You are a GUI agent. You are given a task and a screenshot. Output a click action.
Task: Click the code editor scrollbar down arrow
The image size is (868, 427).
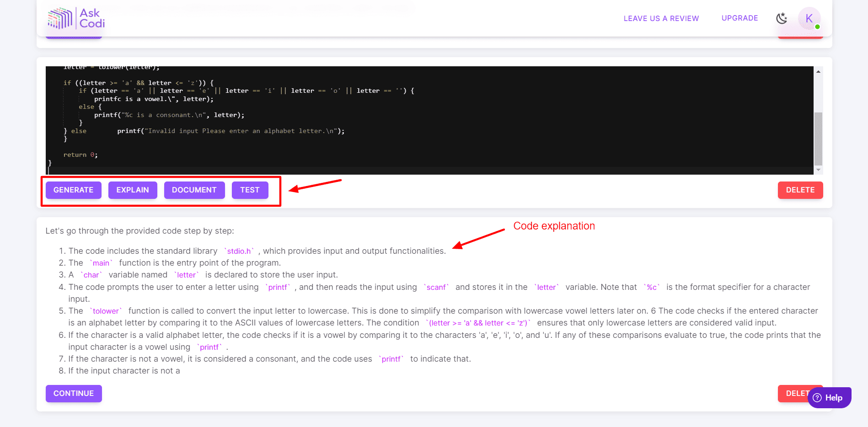coord(818,170)
